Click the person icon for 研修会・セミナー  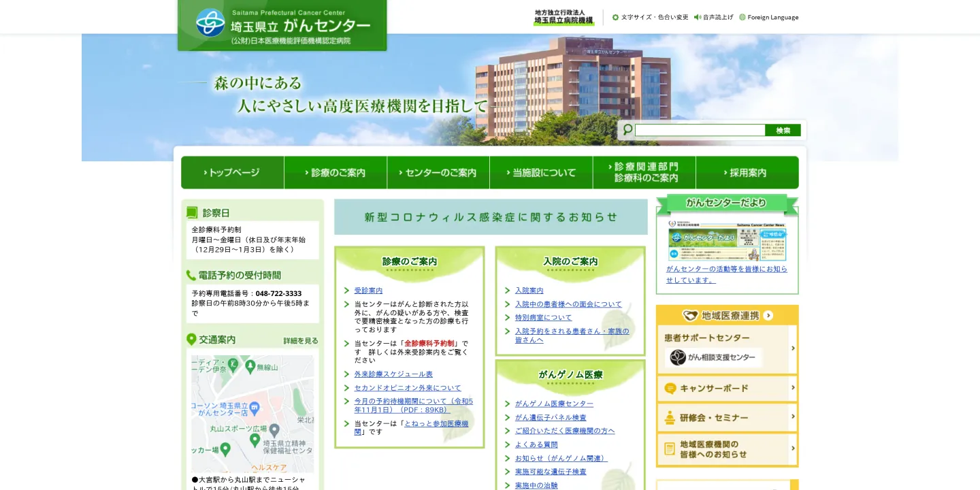pos(670,417)
